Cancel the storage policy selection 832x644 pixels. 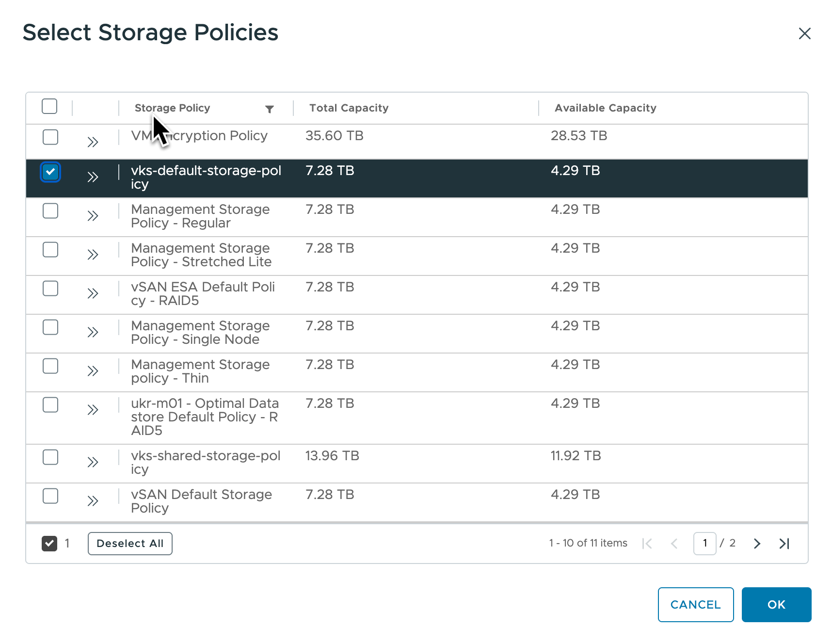click(695, 605)
